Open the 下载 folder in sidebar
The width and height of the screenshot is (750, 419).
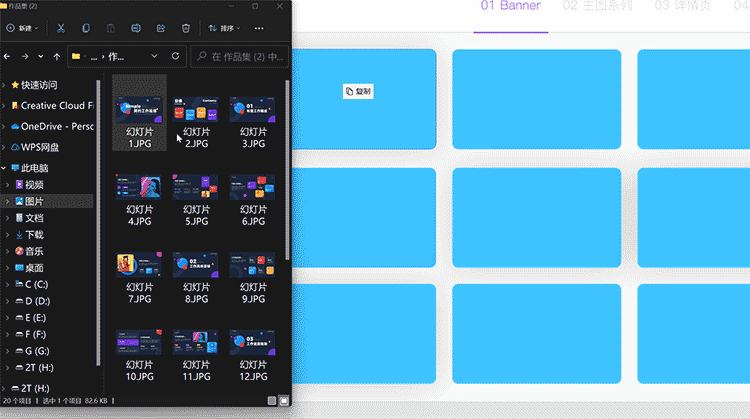(30, 235)
